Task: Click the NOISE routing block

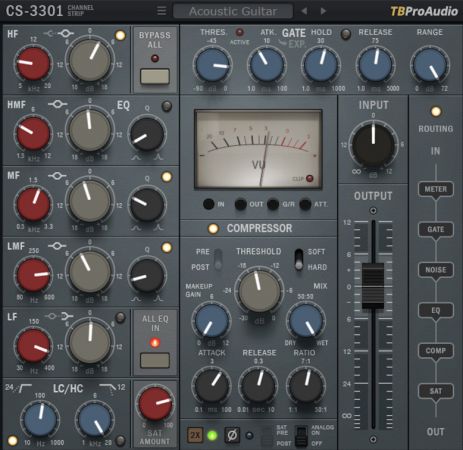Action: 436,270
